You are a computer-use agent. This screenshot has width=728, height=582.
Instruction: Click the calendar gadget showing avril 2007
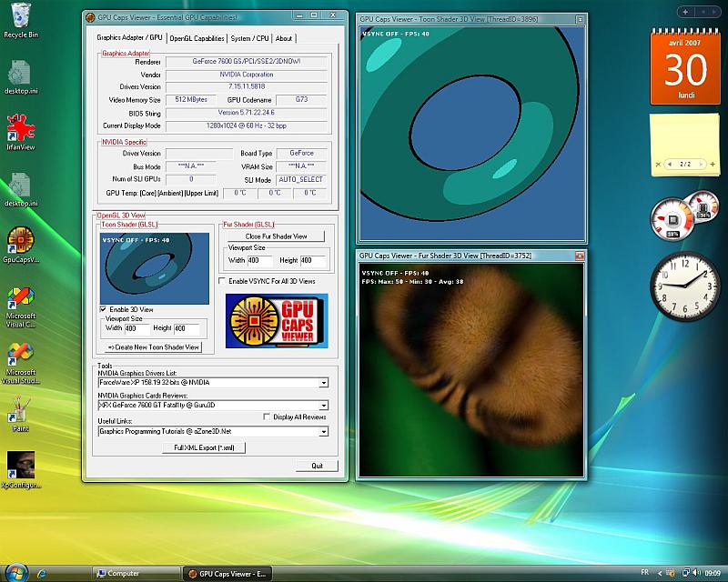tap(685, 66)
